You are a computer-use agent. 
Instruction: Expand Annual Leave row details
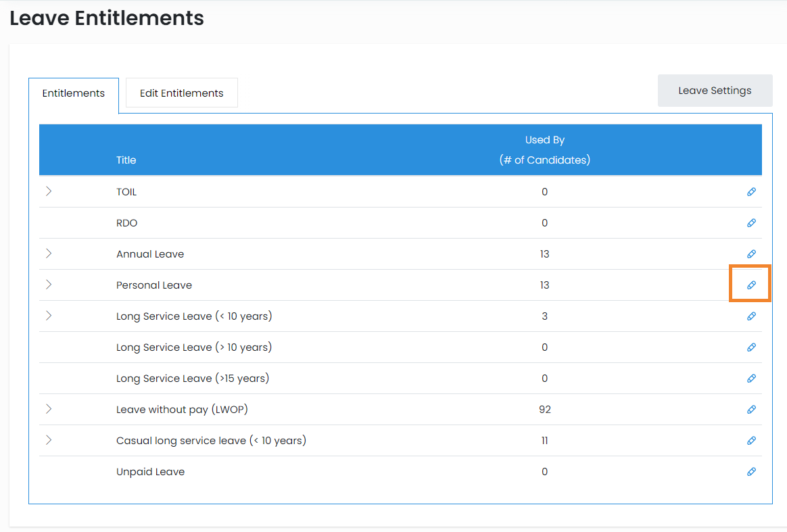(49, 253)
